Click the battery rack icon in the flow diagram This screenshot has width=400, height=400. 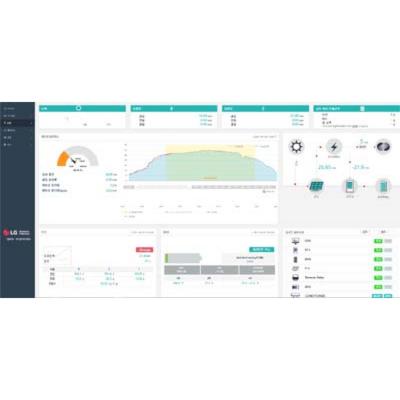pos(383,186)
